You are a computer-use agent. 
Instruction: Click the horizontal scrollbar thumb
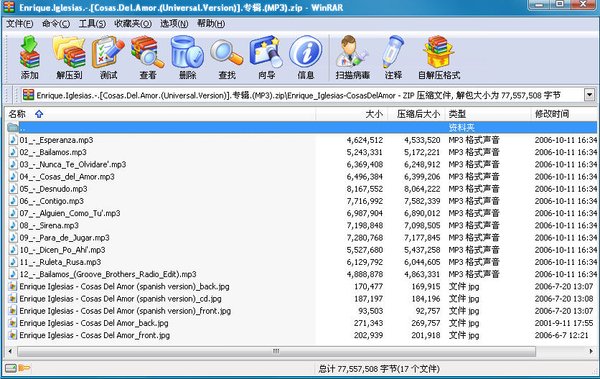click(x=276, y=351)
